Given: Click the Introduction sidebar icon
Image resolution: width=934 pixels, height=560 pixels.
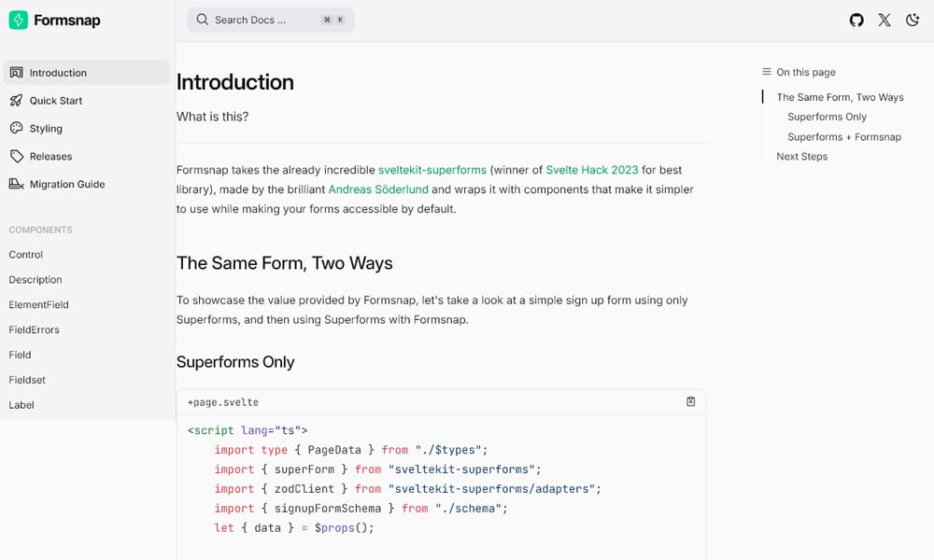Looking at the screenshot, I should point(16,73).
